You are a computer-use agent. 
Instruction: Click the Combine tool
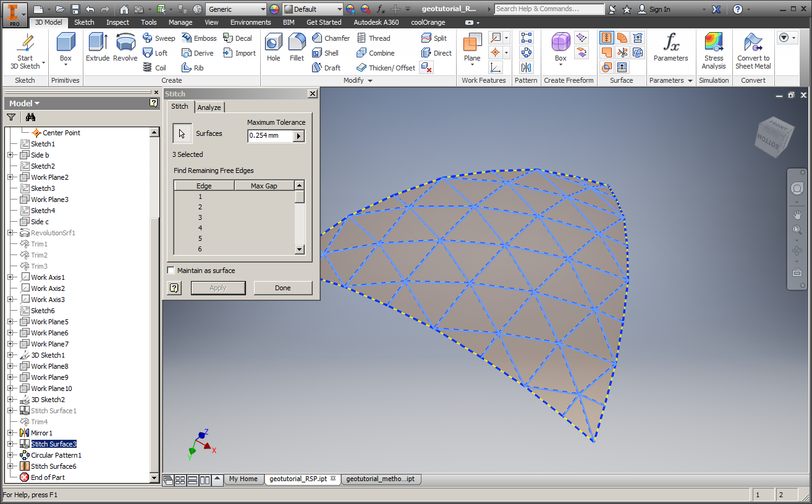point(376,52)
